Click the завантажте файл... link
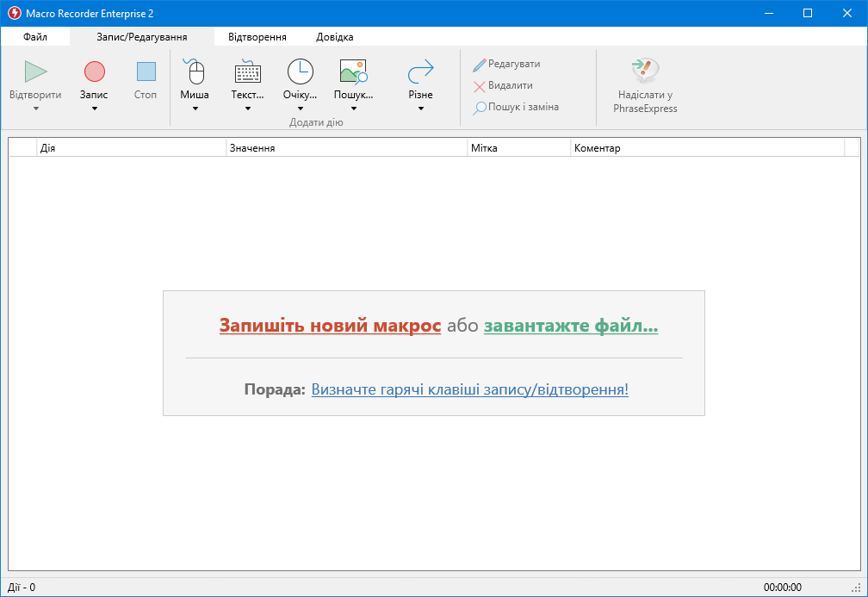 coord(571,326)
